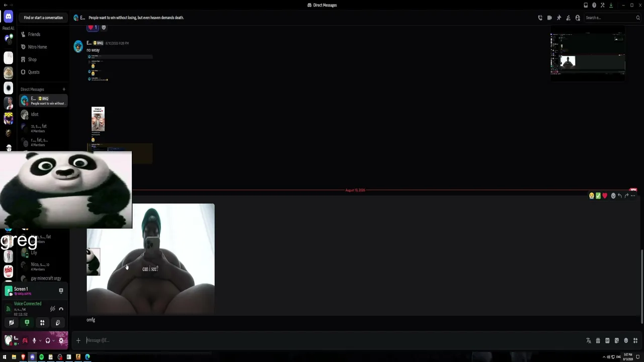
Task: Toggle noise suppression in voice panel
Action: (52, 309)
